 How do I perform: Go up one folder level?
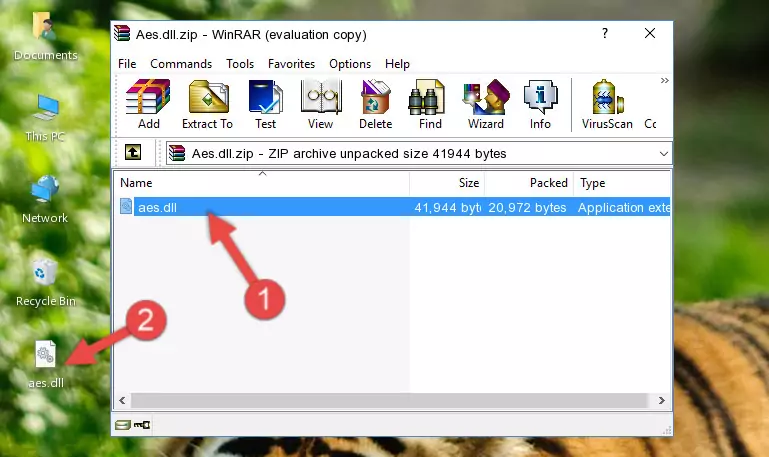click(x=133, y=152)
